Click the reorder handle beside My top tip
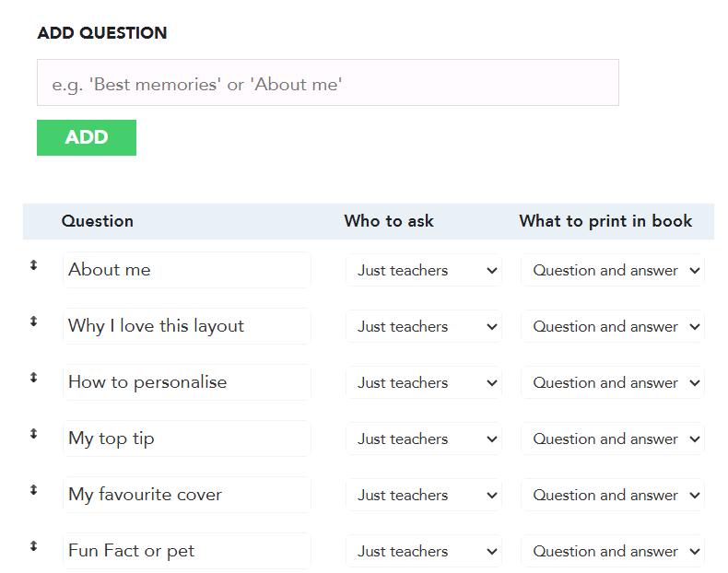Viewport: 728px width, 573px height. (x=34, y=434)
